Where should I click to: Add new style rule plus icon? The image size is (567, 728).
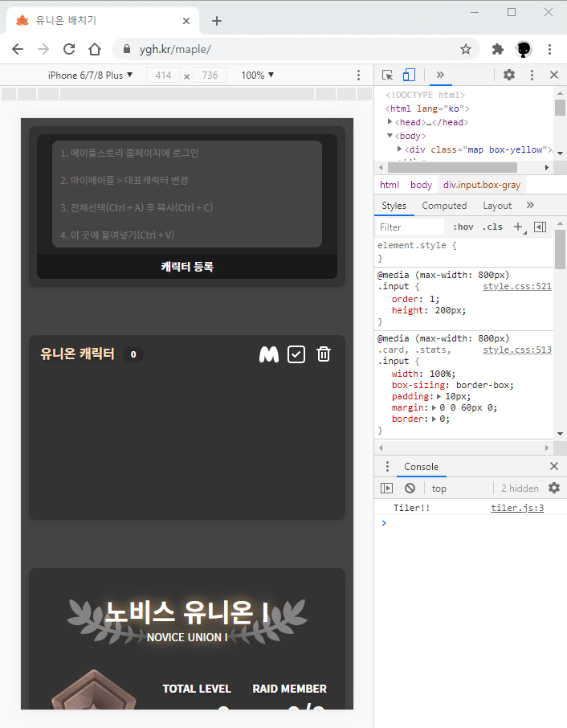pyautogui.click(x=518, y=227)
